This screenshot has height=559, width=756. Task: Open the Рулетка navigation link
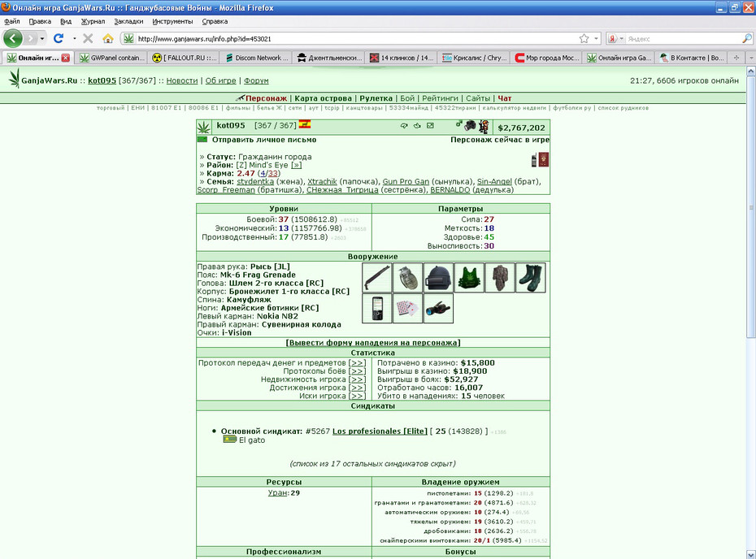(x=376, y=98)
